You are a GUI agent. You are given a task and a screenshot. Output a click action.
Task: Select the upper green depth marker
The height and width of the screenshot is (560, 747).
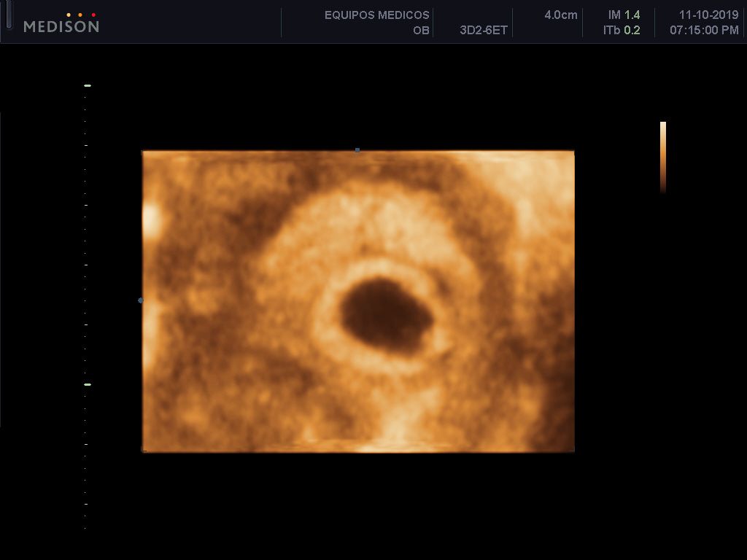[x=88, y=86]
